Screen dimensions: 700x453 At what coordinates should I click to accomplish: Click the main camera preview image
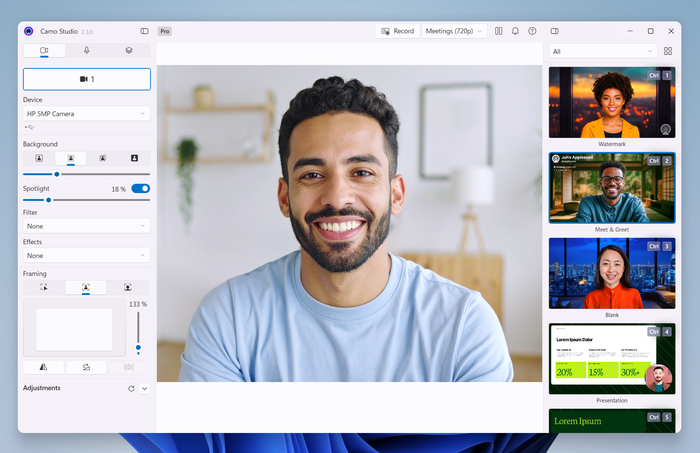click(350, 223)
